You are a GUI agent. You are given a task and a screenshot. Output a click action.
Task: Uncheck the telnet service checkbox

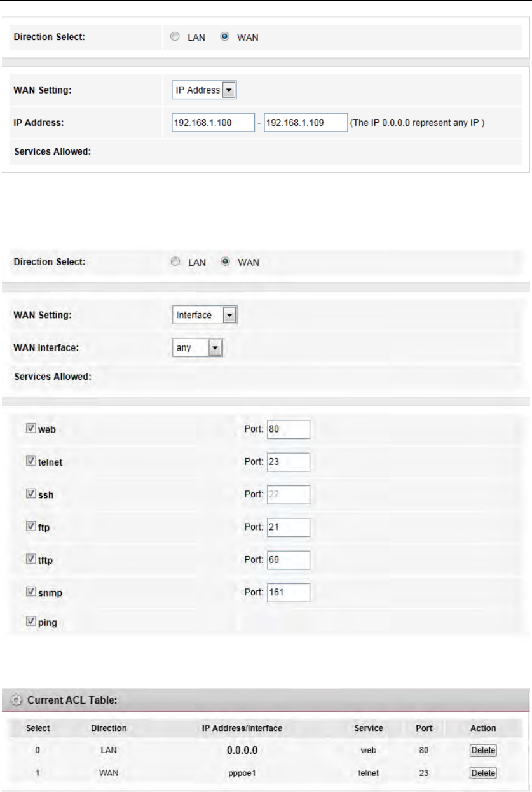30,462
